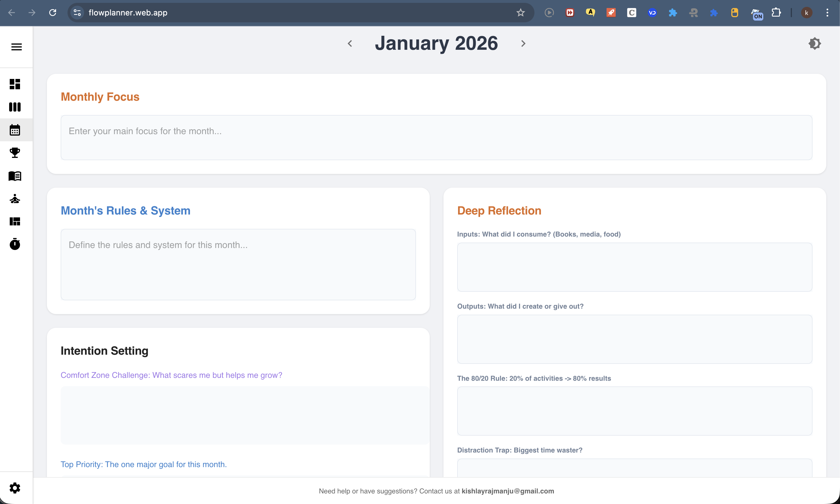Go to previous month with left chevron

[350, 43]
